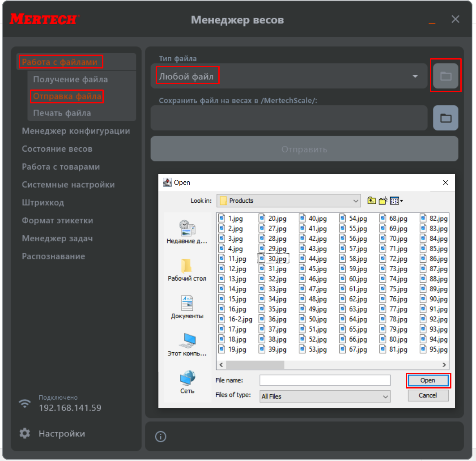Click folder icon beside the save path field
Screen dimensions: 476x461
(445, 118)
